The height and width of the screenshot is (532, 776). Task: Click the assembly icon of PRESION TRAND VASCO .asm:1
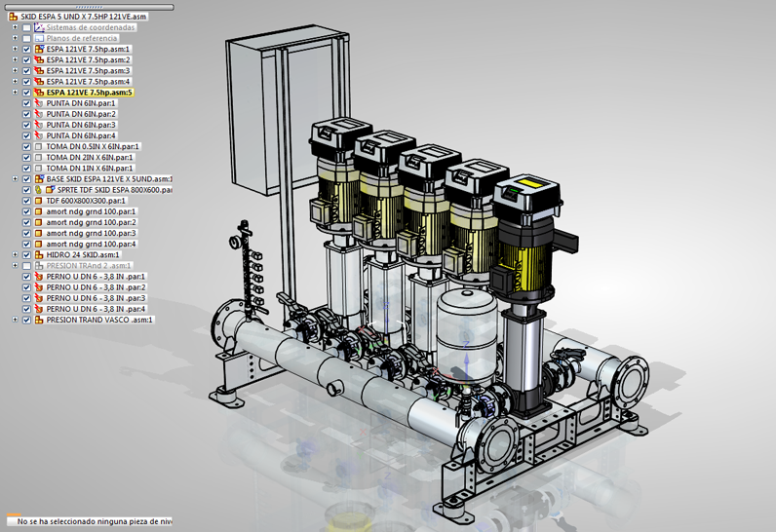tap(39, 320)
